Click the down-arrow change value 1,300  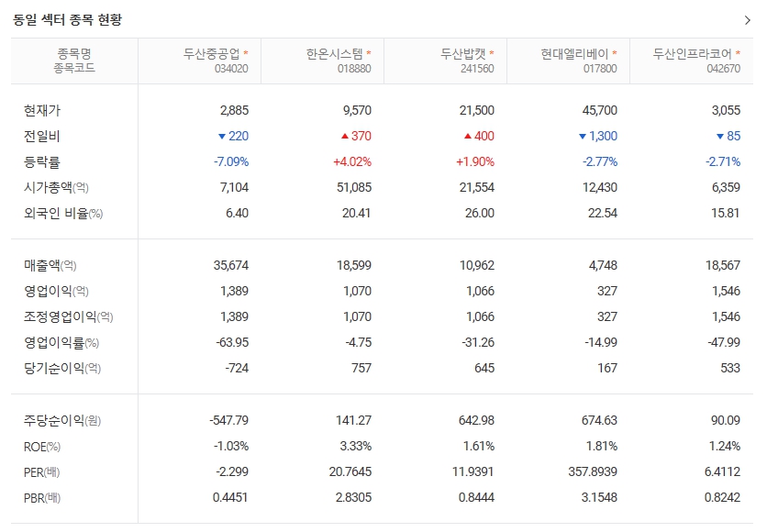click(598, 136)
